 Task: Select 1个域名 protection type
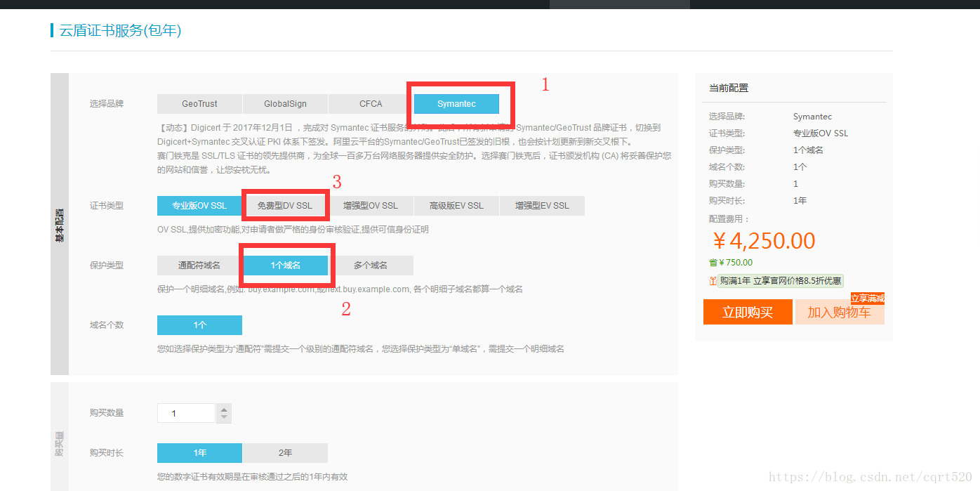click(285, 266)
